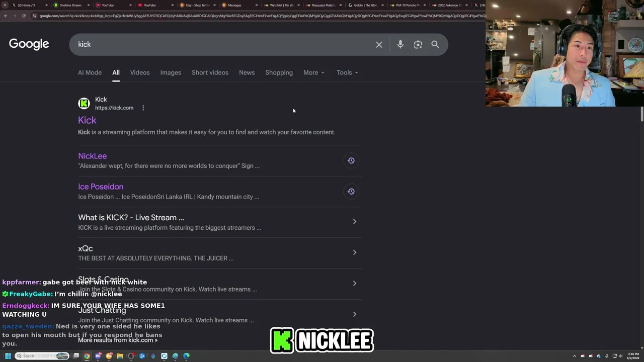Open the Windows Start menu
644x362 pixels.
(x=8, y=356)
